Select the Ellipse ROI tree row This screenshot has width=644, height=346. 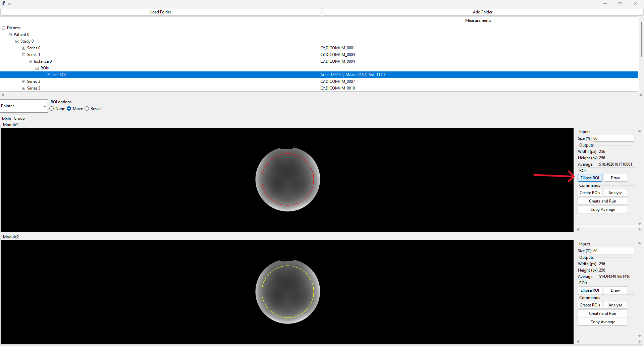319,75
